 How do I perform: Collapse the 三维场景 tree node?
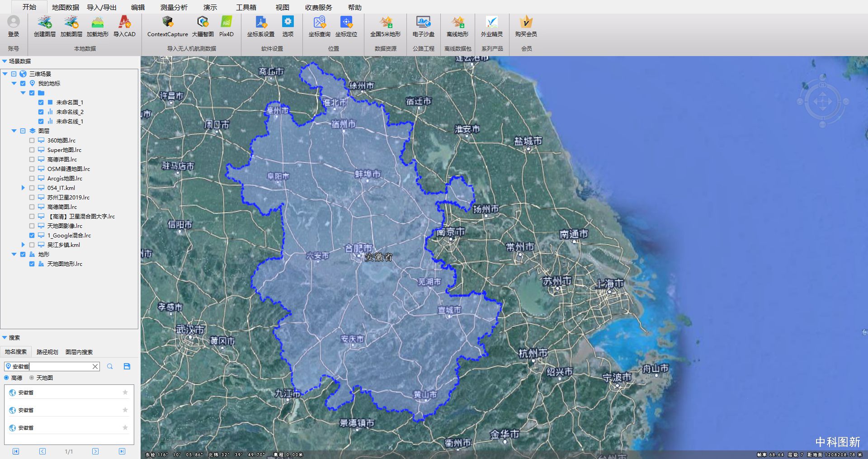click(x=5, y=74)
